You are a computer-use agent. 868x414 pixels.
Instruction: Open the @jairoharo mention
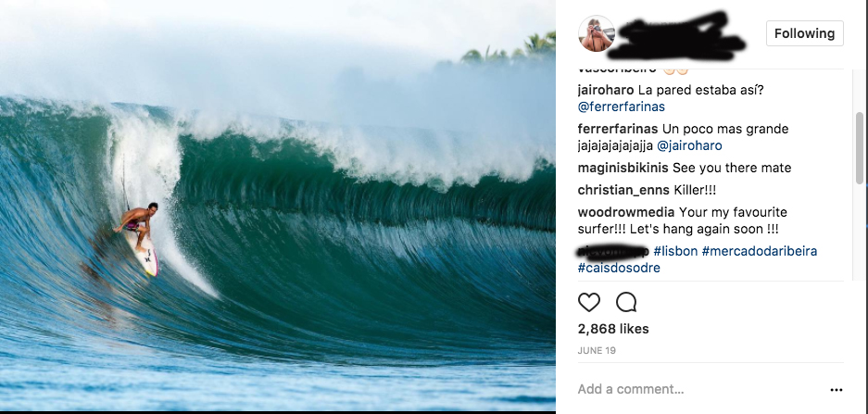coord(689,146)
